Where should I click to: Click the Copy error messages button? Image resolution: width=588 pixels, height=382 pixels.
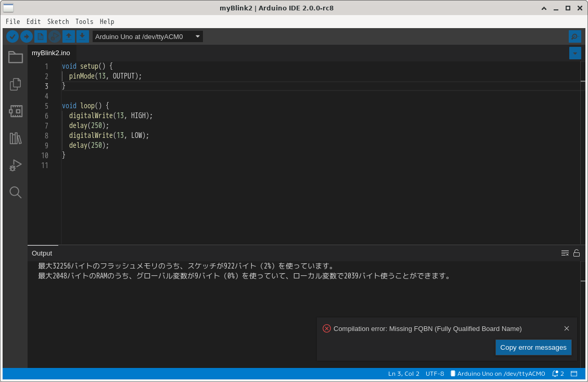(533, 348)
